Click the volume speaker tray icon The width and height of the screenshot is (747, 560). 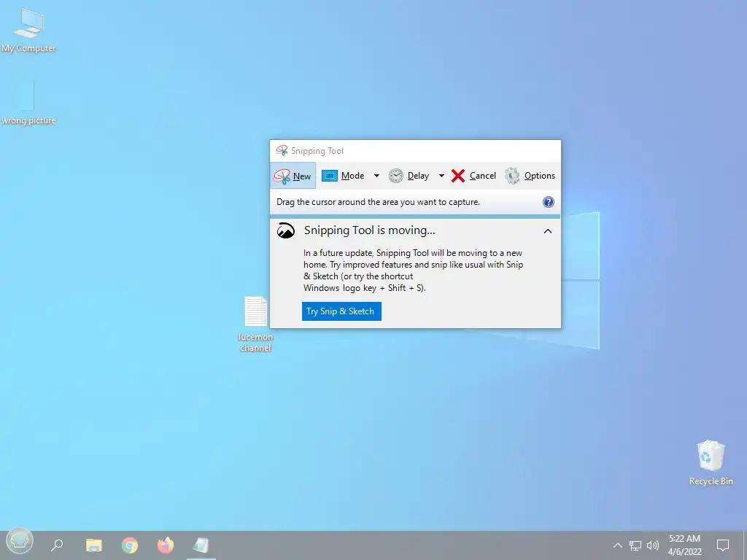pyautogui.click(x=653, y=545)
